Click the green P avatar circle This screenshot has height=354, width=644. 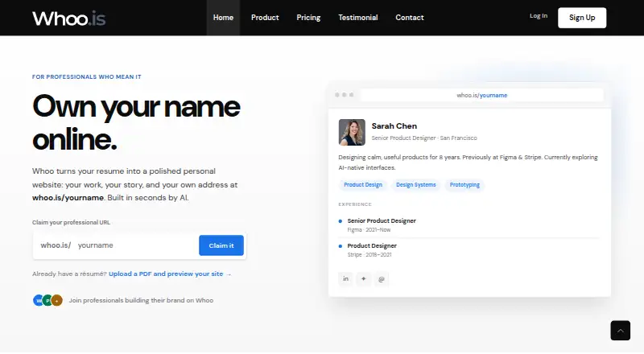(x=47, y=300)
